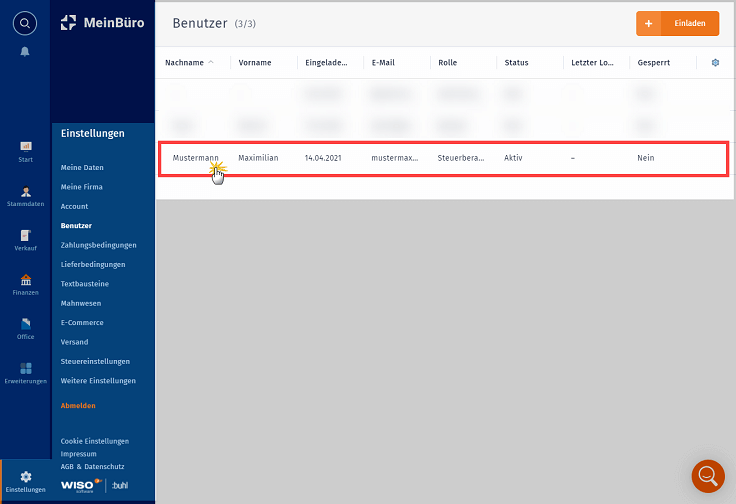
Task: Open Steuereinstellungen settings
Action: (x=95, y=361)
